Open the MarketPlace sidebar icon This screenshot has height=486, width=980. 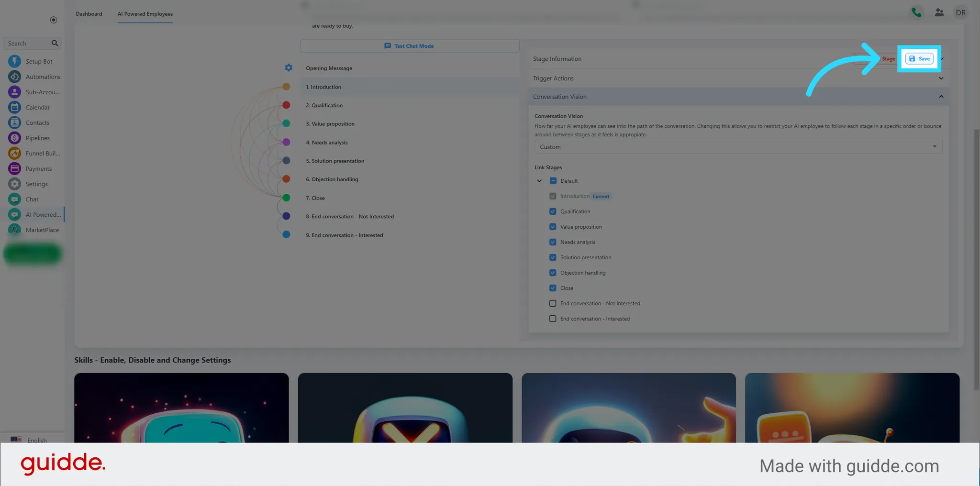(x=14, y=230)
